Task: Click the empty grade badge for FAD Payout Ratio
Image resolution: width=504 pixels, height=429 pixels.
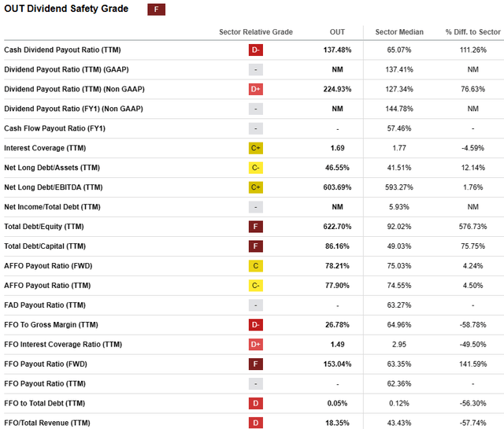Action: pos(255,305)
